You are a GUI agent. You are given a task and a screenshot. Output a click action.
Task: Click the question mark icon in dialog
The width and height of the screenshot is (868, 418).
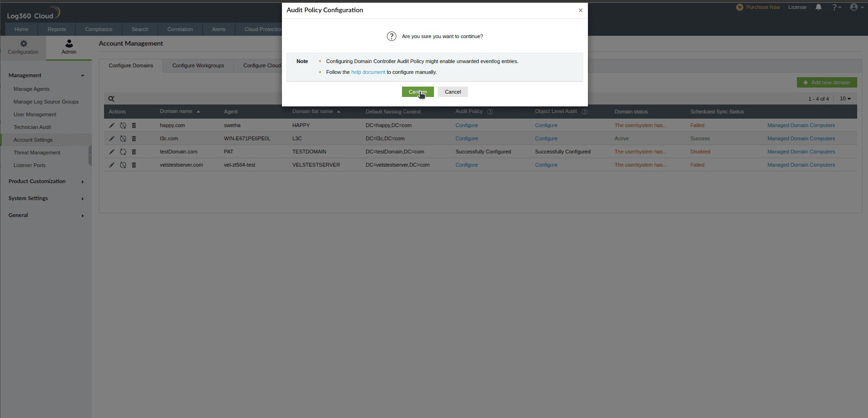click(392, 36)
